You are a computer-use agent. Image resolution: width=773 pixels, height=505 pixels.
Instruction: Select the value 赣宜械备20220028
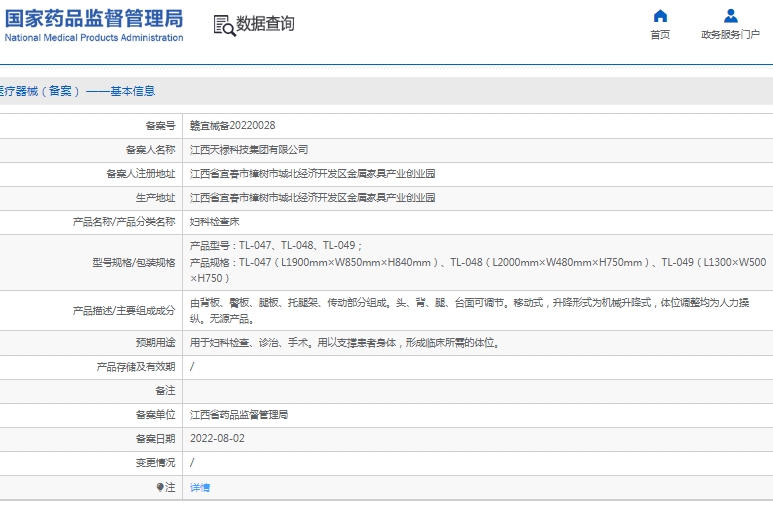pos(232,126)
